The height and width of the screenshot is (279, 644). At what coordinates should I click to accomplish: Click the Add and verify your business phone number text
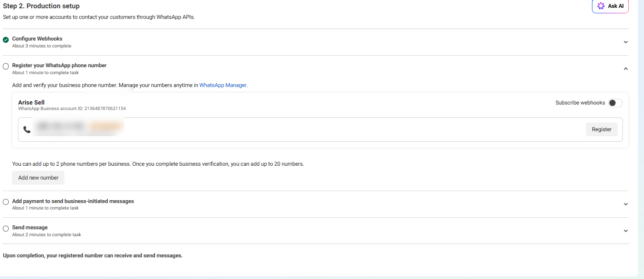tap(130, 85)
